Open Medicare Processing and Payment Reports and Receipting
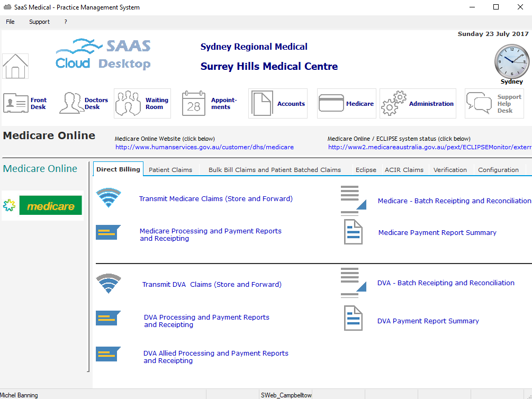The height and width of the screenshot is (399, 532). click(x=211, y=234)
